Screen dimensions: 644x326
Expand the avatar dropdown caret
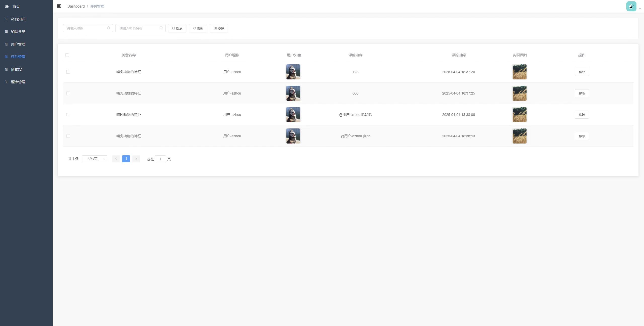pyautogui.click(x=640, y=9)
